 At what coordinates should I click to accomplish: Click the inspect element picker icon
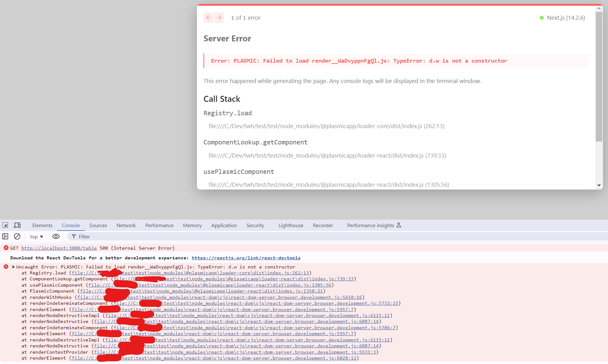(x=5, y=225)
